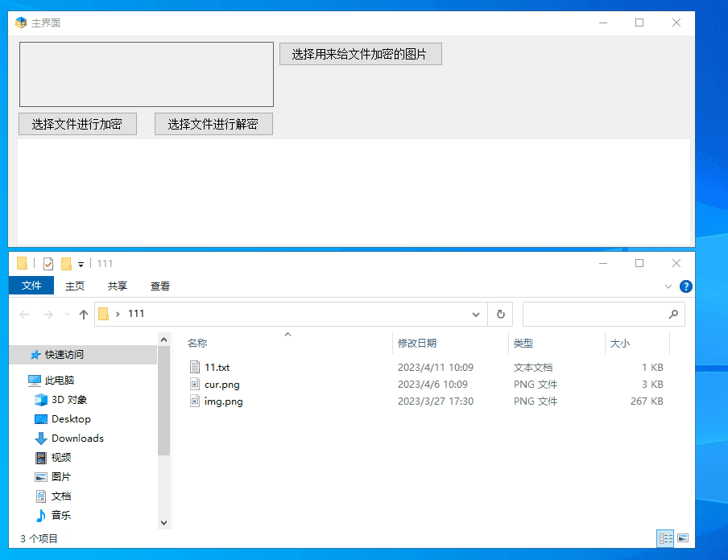Viewport: 728px width, 560px height.
Task: Click the encryption image selection button
Action: [360, 54]
